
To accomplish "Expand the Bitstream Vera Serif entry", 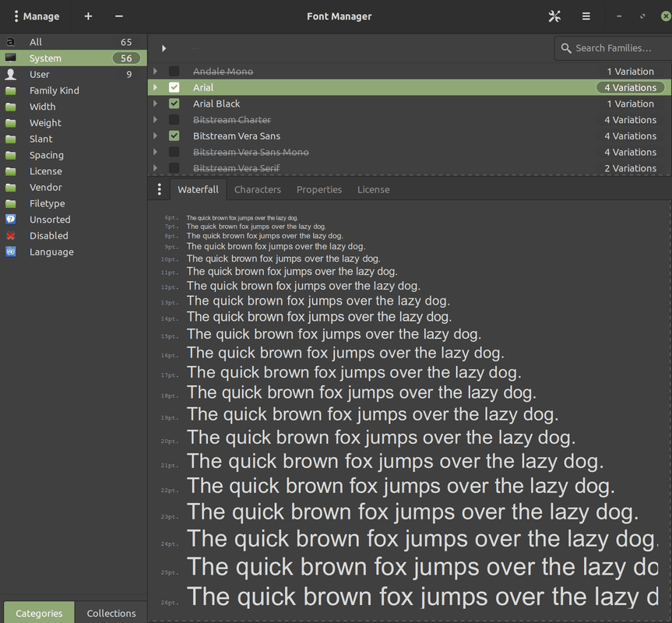I will click(155, 167).
